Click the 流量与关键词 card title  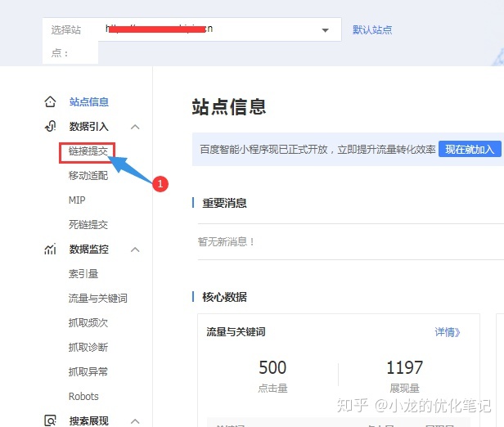236,332
